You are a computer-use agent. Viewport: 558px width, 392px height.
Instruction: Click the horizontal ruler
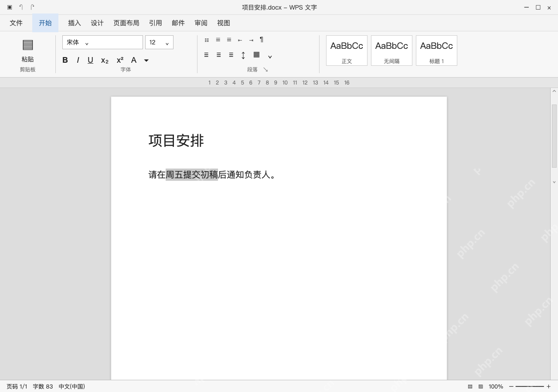(279, 83)
